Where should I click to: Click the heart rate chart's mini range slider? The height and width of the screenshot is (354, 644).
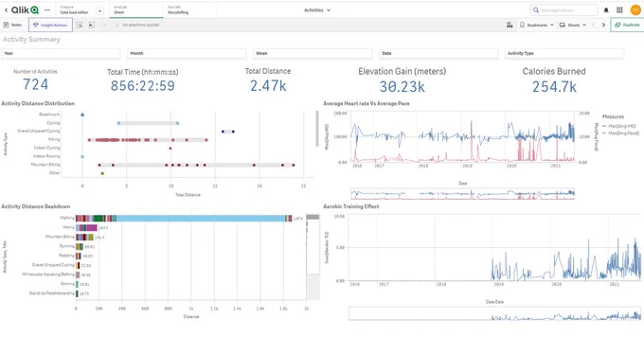coord(462,194)
